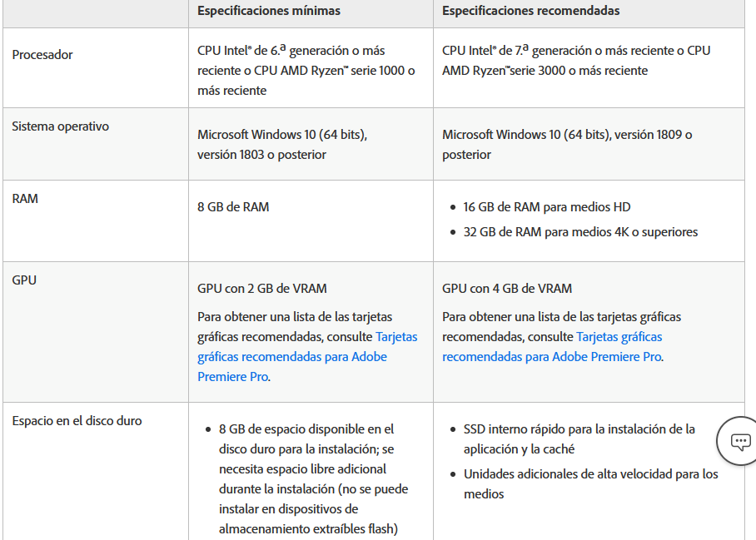The image size is (756, 540).
Task: Click the CPU Intel de 7.ª generación text
Action: 575,61
